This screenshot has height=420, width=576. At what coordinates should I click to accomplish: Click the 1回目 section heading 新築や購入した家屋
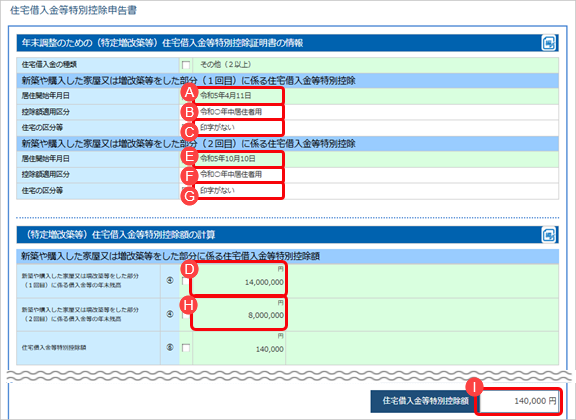[188, 80]
